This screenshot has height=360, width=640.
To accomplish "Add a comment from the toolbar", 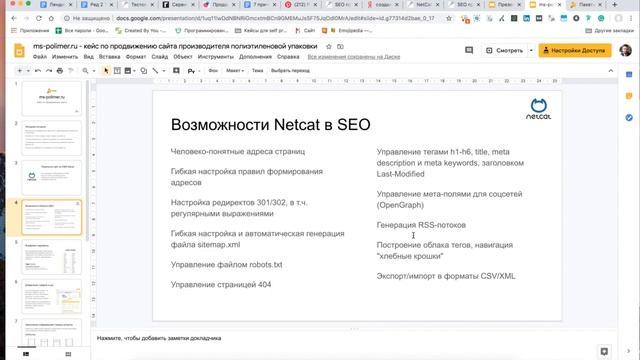I will [176, 71].
